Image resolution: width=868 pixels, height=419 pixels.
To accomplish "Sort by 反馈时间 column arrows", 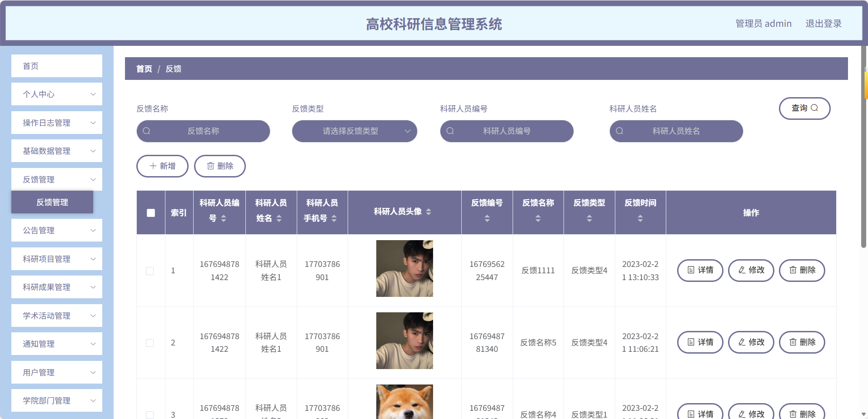I will pos(640,219).
